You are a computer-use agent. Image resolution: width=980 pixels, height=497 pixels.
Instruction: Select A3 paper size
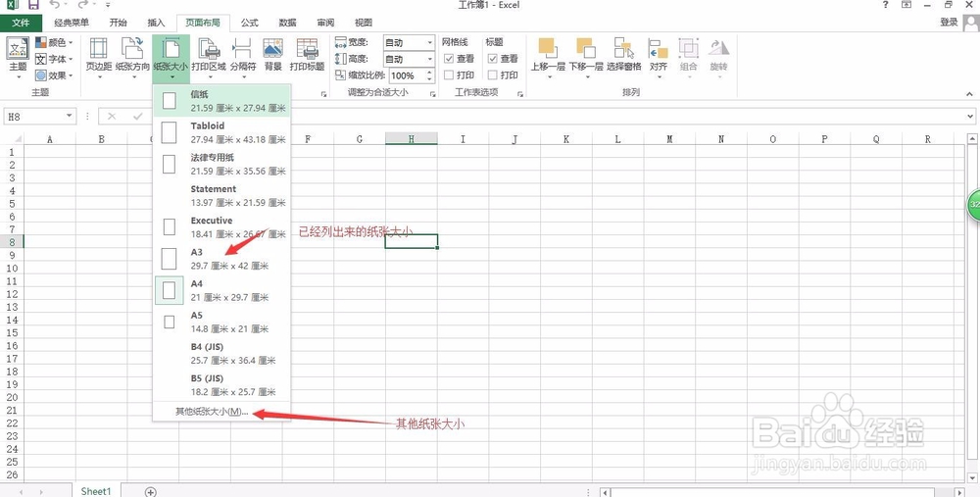click(221, 259)
